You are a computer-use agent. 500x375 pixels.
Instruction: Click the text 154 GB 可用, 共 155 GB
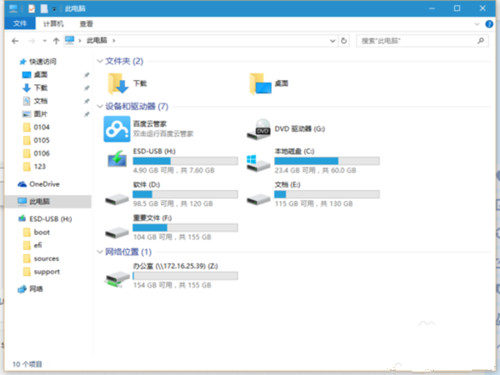pyautogui.click(x=172, y=285)
